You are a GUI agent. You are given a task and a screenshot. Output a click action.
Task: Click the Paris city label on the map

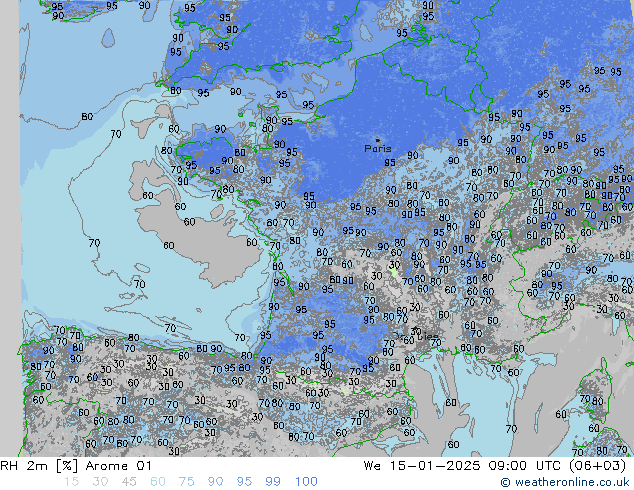[x=378, y=148]
